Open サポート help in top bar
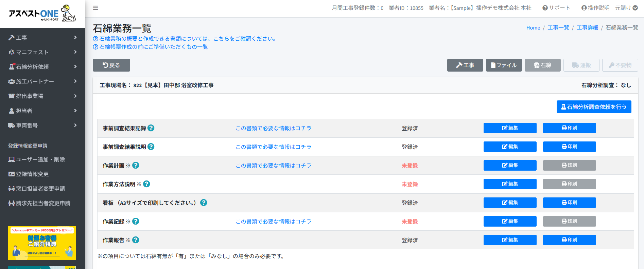 [x=556, y=8]
